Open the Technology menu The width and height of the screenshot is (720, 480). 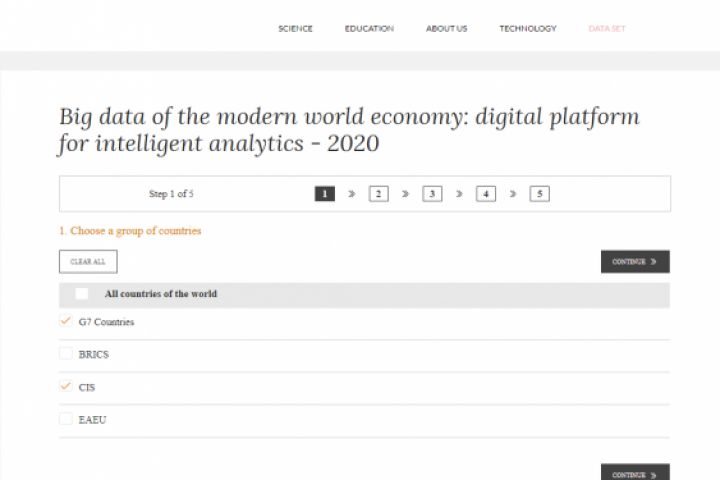528,29
